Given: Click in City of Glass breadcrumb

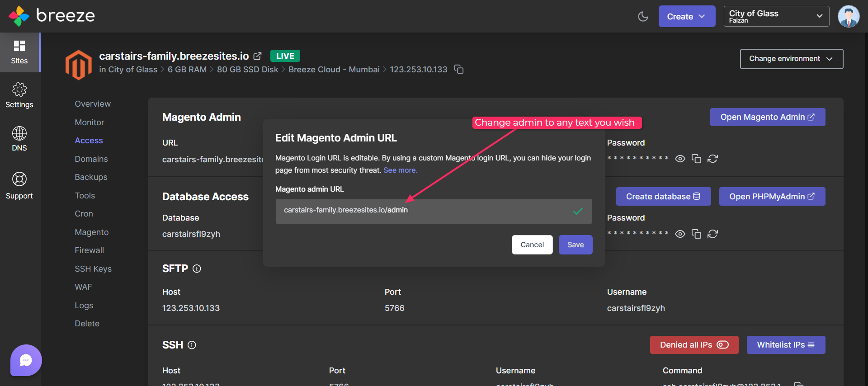Looking at the screenshot, I should 128,70.
